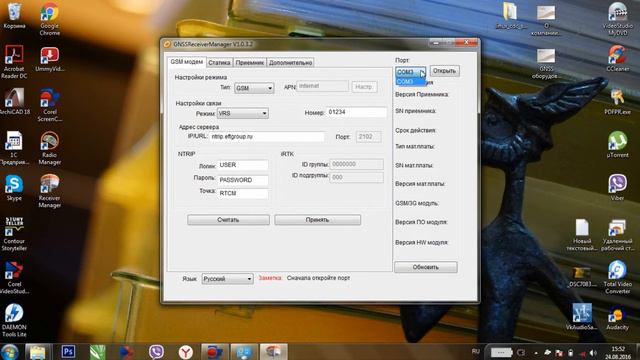Image resolution: width=640 pixels, height=360 pixels.
Task: Select the Receiver Manager desktop icon
Action: pyautogui.click(x=49, y=191)
